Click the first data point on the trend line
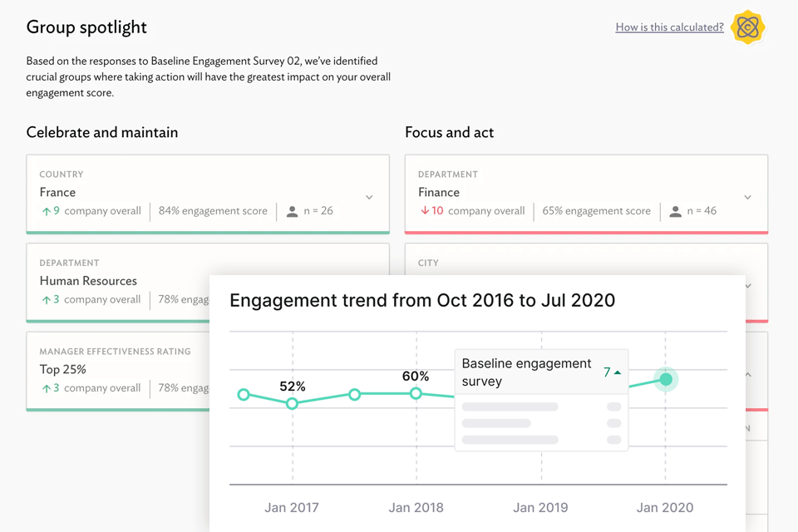The image size is (798, 532). point(244,395)
